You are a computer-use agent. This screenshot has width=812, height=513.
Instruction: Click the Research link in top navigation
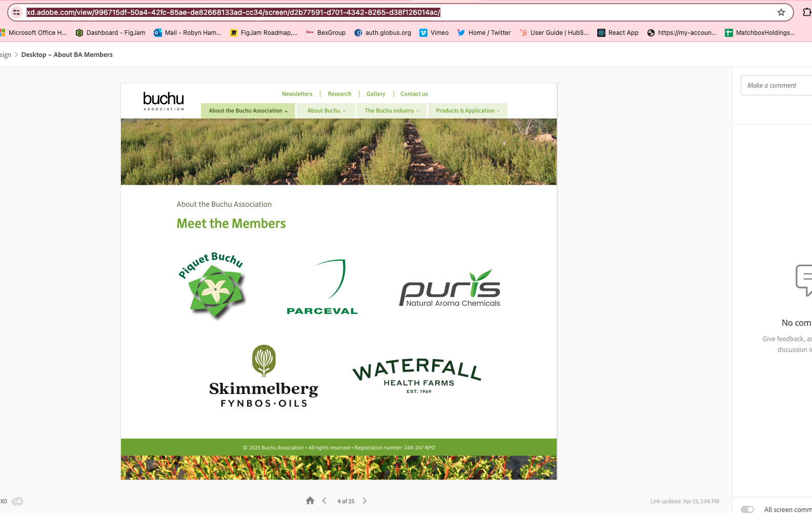click(x=339, y=94)
